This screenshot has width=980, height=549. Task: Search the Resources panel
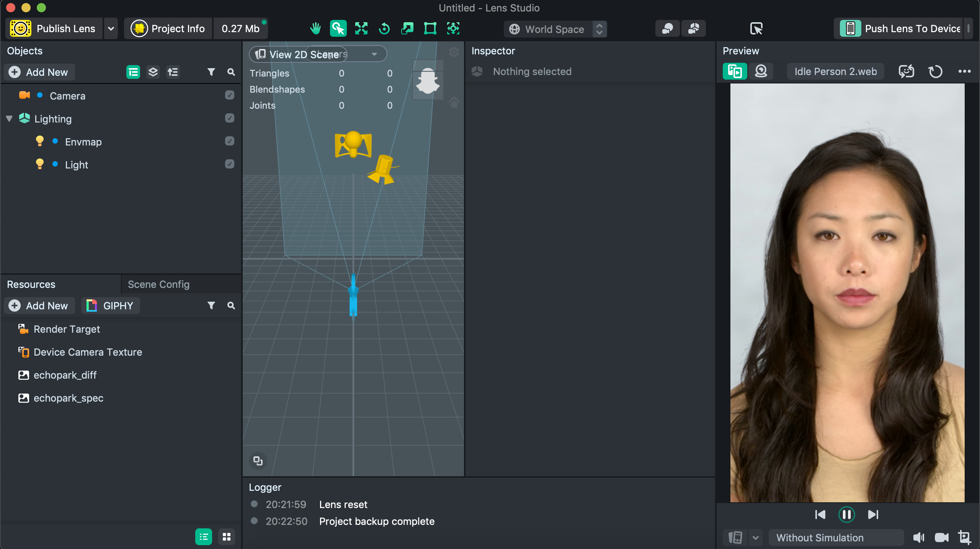(x=231, y=306)
